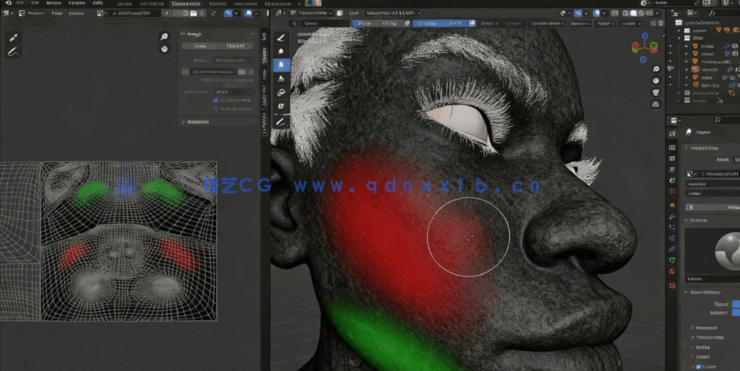This screenshot has height=371, width=740.
Task: Click the UV layout canvas in image editor
Action: tap(129, 241)
